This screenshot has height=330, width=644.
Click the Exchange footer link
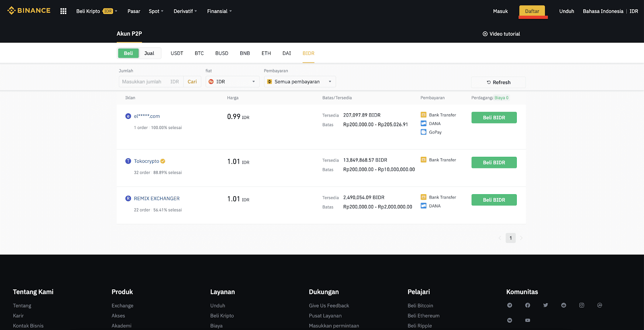pyautogui.click(x=122, y=306)
